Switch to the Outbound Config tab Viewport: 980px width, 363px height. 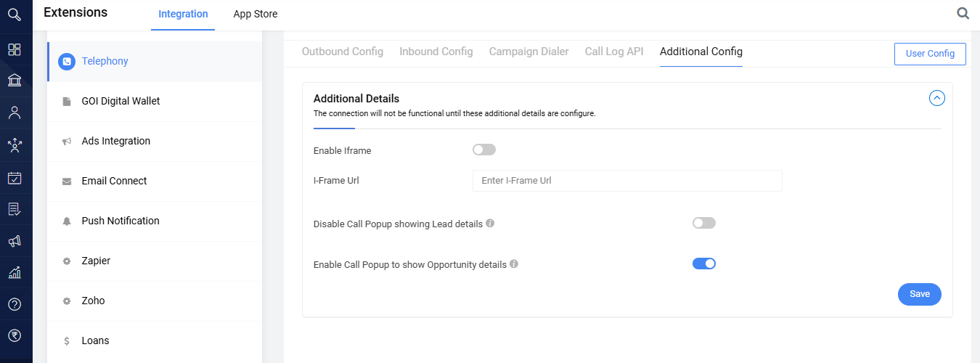[343, 52]
